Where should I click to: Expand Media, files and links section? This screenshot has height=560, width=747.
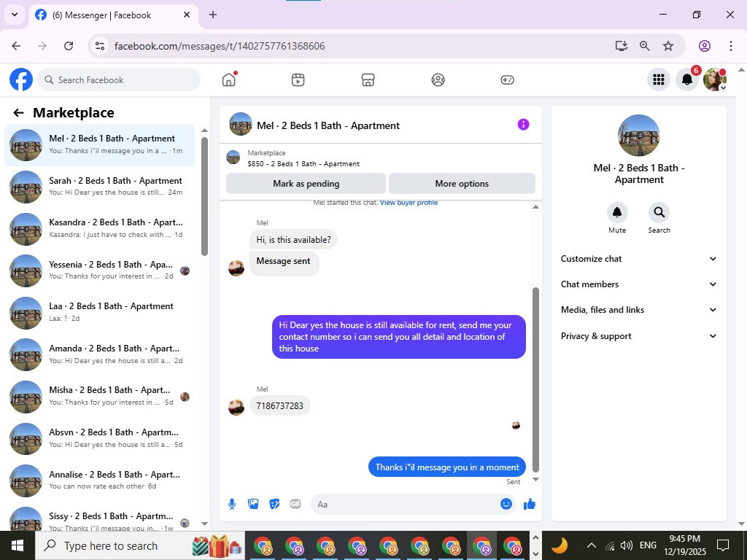click(638, 310)
